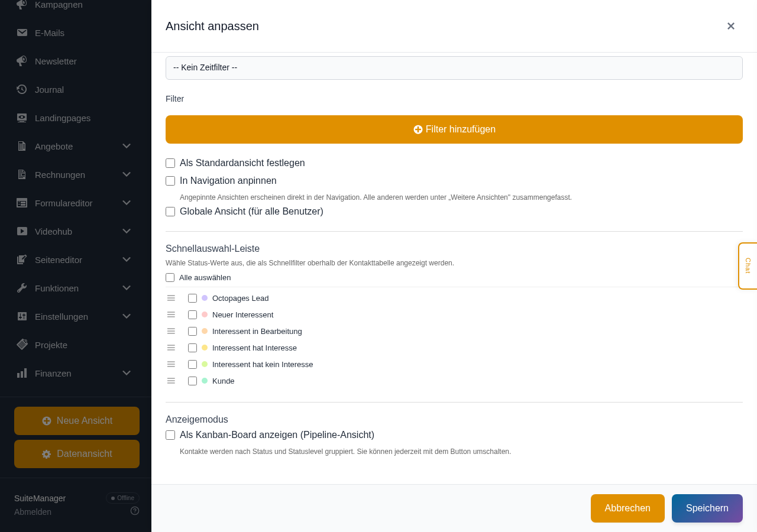This screenshot has width=757, height=532.
Task: Click the E-Mails envelope icon
Action: [x=22, y=33]
